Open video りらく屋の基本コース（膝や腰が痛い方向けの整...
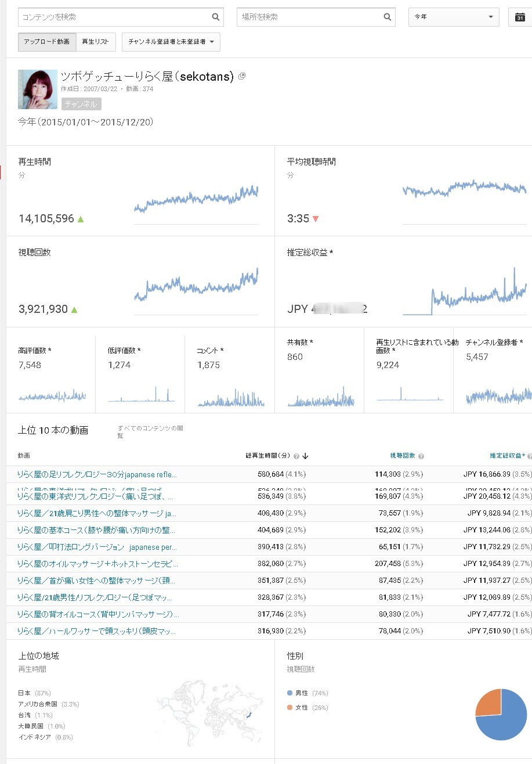Screen dimensions: 532x764 (96, 530)
